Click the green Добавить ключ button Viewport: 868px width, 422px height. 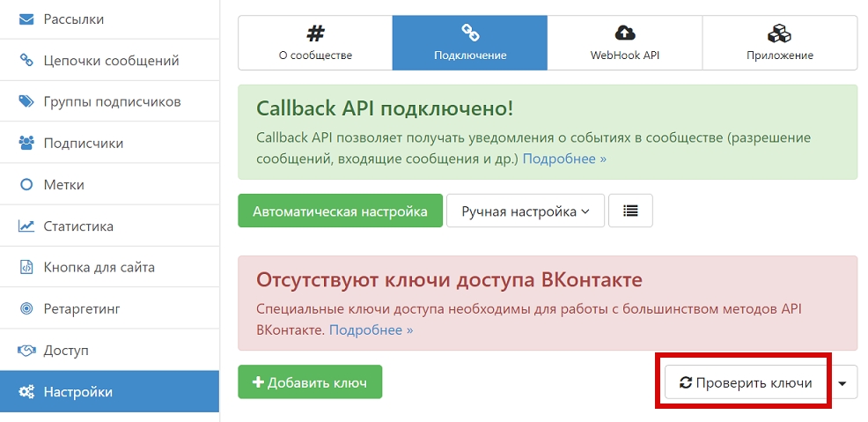309,382
